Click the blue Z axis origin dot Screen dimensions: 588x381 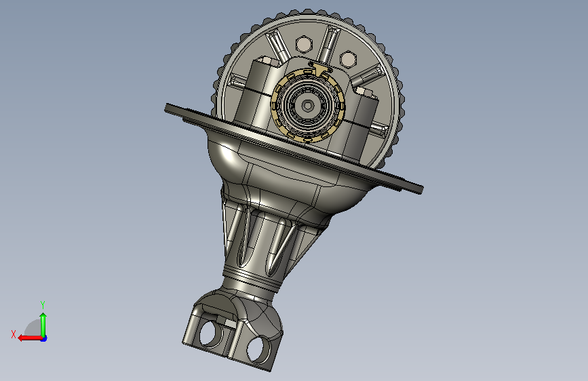click(x=44, y=338)
